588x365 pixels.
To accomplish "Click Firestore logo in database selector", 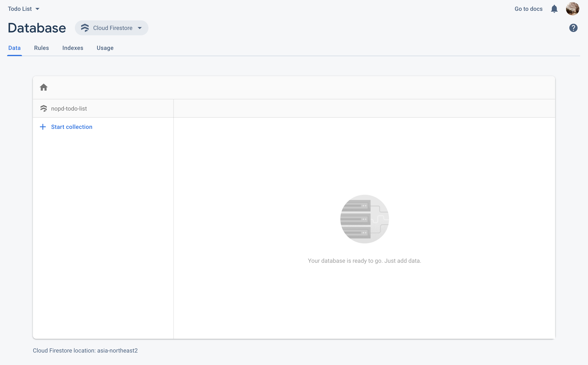I will pyautogui.click(x=85, y=28).
